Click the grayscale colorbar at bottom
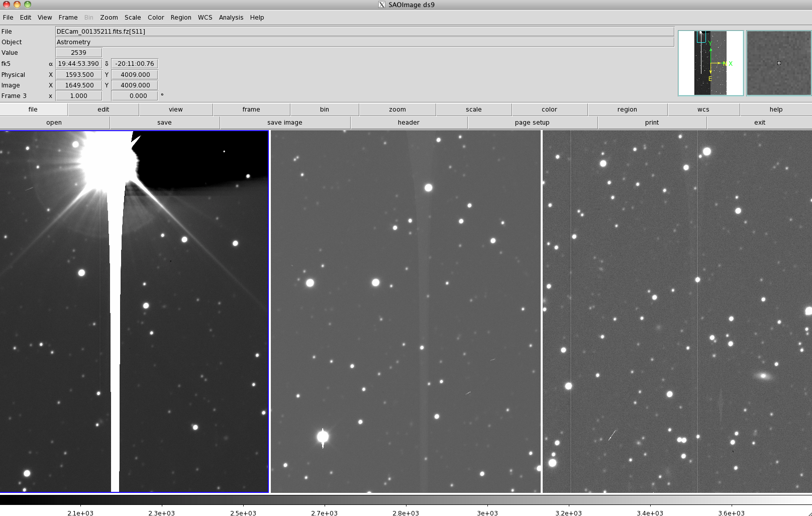Viewport: 812px width, 516px height. (x=405, y=500)
